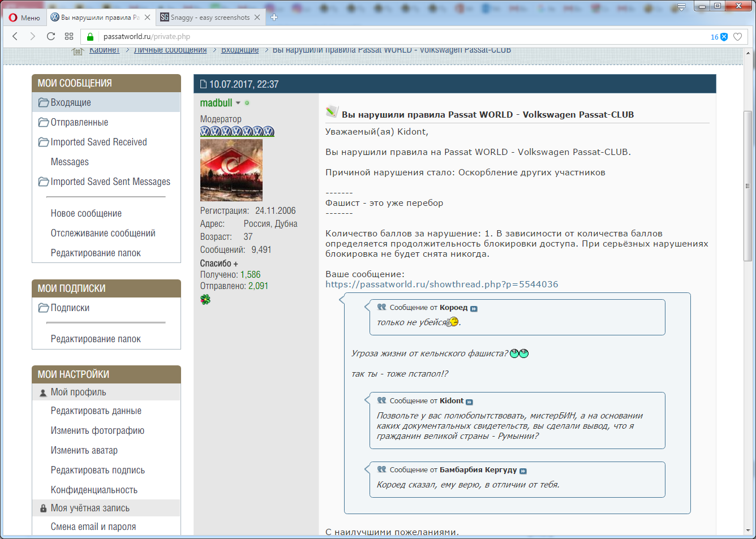Switch to the Snaggy easy screenshots tab
Screen dimensions: 756x539
point(210,18)
